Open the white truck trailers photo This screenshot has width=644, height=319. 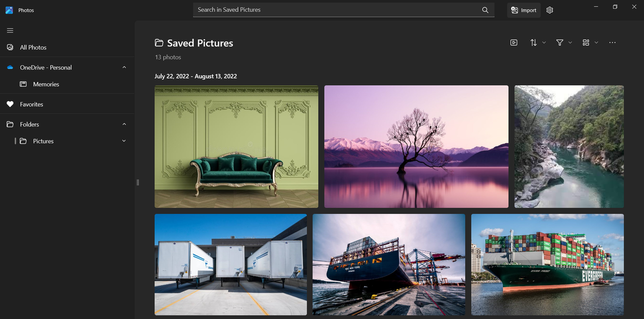click(x=230, y=265)
